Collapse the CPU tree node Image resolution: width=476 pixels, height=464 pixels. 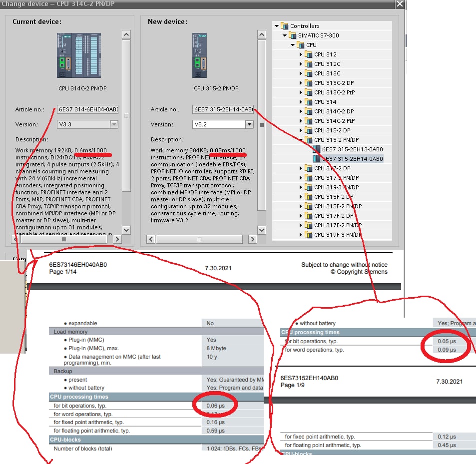(293, 45)
